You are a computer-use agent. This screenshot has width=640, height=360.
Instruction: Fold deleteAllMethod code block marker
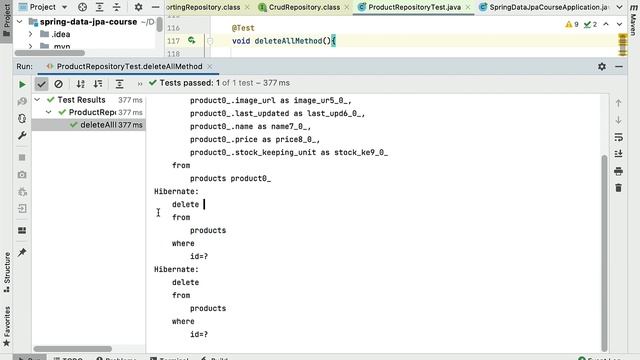tap(210, 41)
